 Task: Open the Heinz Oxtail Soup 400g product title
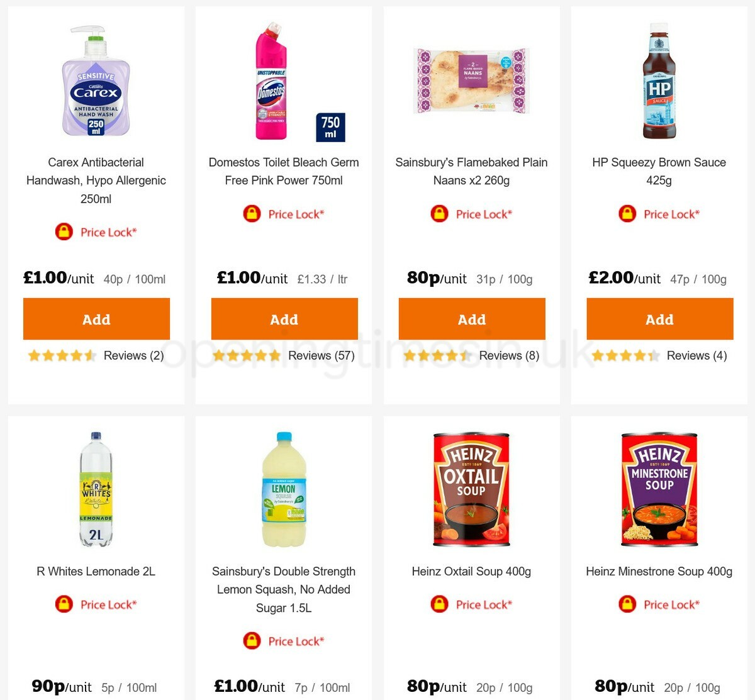click(471, 571)
